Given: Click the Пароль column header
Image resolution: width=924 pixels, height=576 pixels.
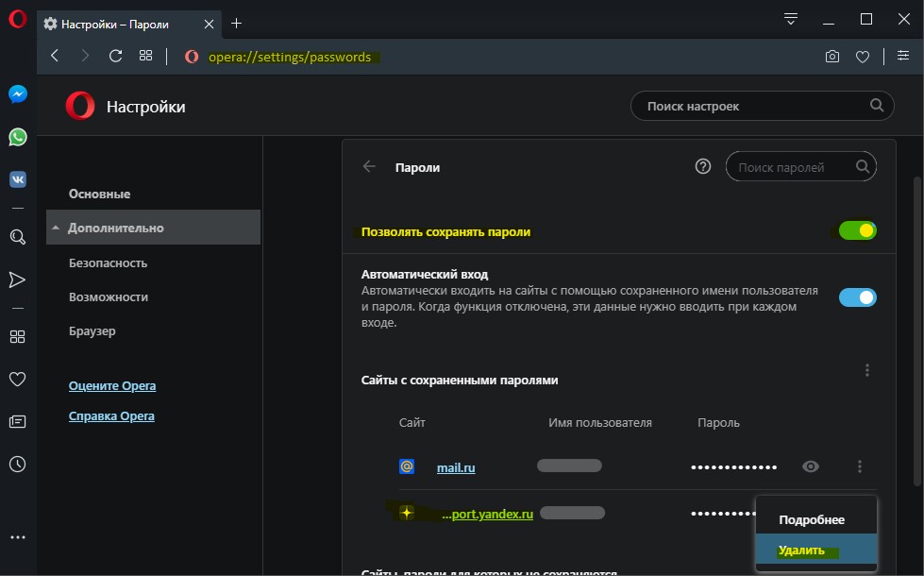Looking at the screenshot, I should click(718, 423).
